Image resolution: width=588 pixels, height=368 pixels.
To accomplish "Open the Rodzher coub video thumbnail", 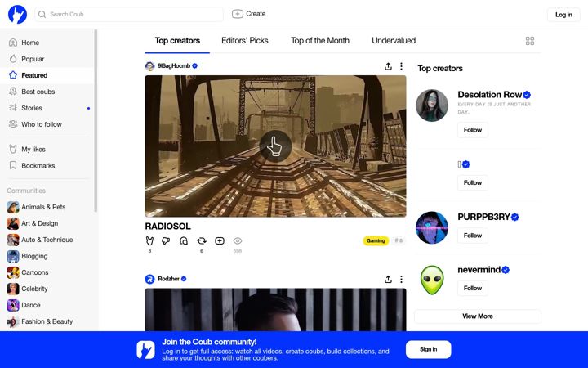I will (x=275, y=310).
